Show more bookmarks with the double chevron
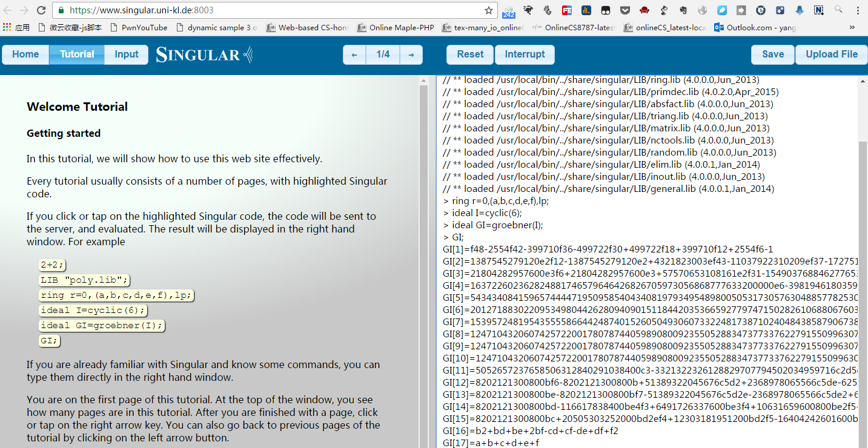The image size is (868, 448). [852, 27]
